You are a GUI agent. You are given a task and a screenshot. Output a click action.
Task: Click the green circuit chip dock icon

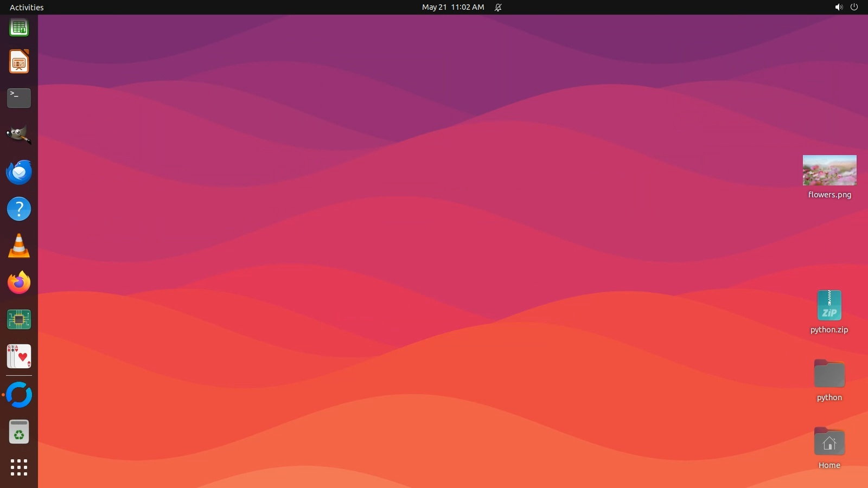tap(19, 319)
